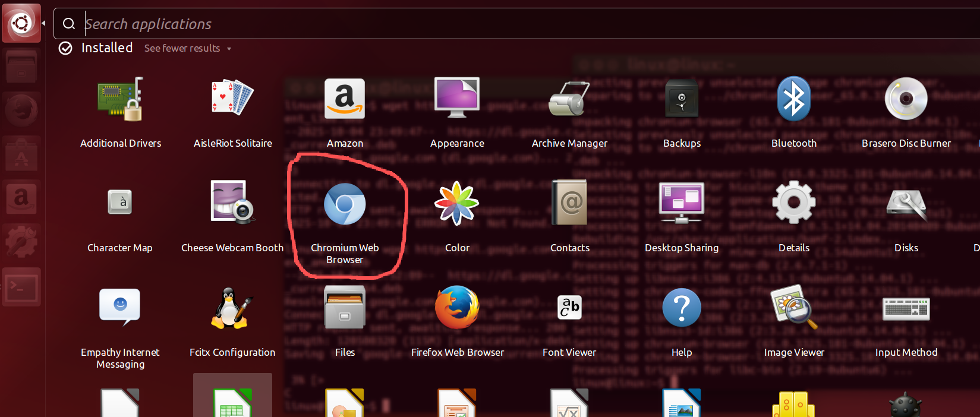Open Terminal from the launcher
This screenshot has height=417, width=980.
pyautogui.click(x=21, y=287)
